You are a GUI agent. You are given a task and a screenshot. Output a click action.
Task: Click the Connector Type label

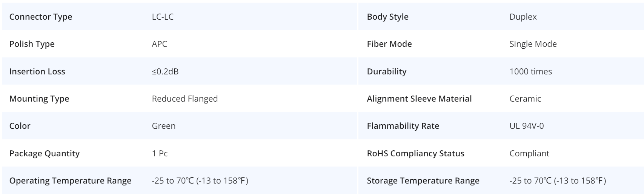[x=41, y=17]
